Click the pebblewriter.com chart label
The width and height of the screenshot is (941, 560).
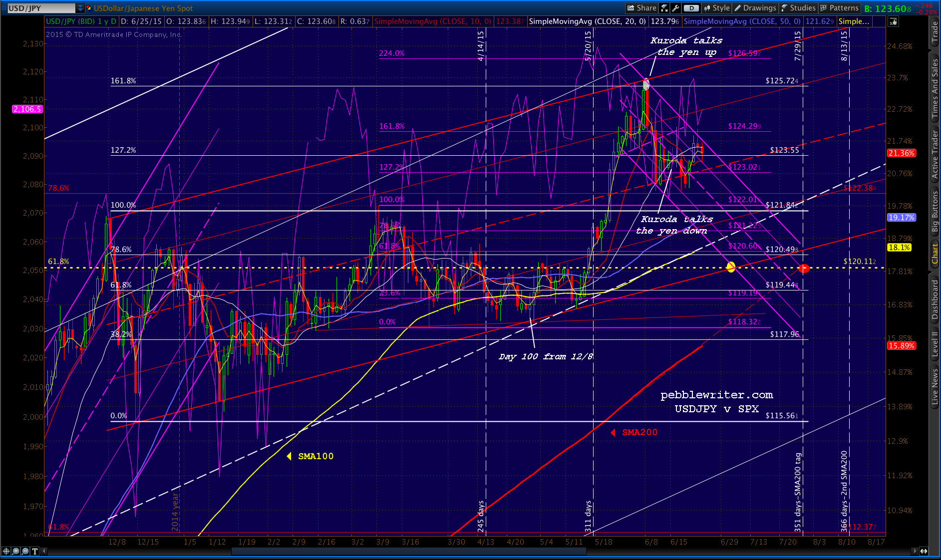click(x=717, y=395)
